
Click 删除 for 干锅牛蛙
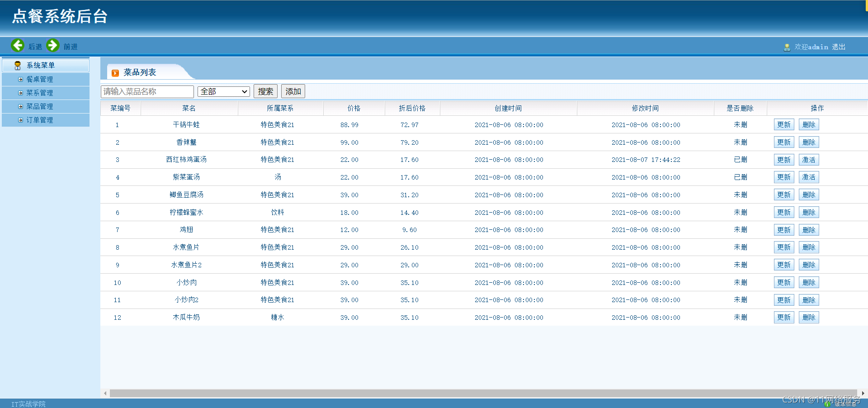click(x=809, y=125)
